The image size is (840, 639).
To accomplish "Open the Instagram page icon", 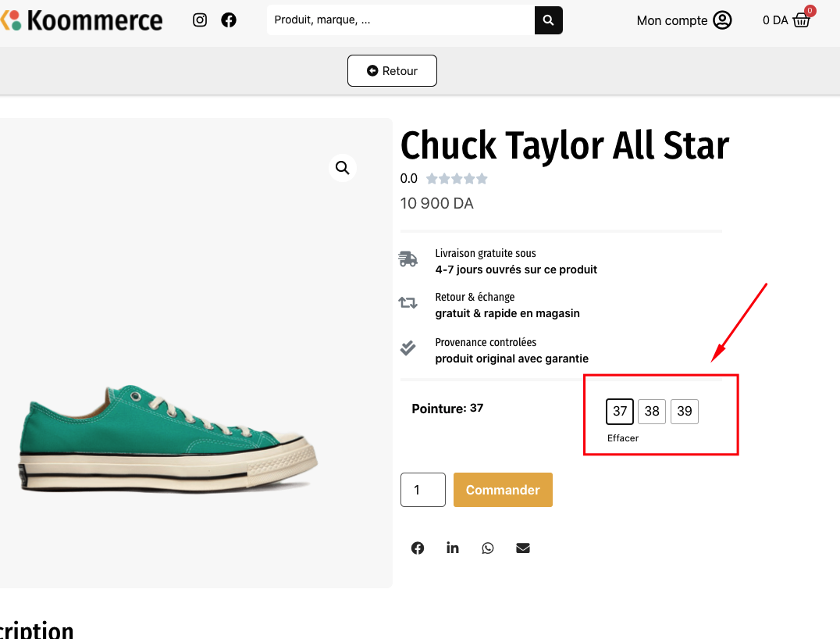I will pyautogui.click(x=200, y=20).
